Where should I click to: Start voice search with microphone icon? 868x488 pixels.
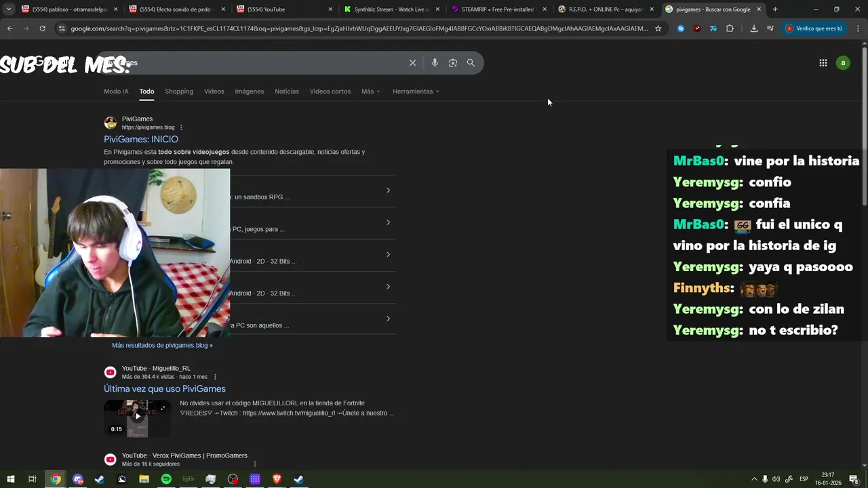[435, 62]
